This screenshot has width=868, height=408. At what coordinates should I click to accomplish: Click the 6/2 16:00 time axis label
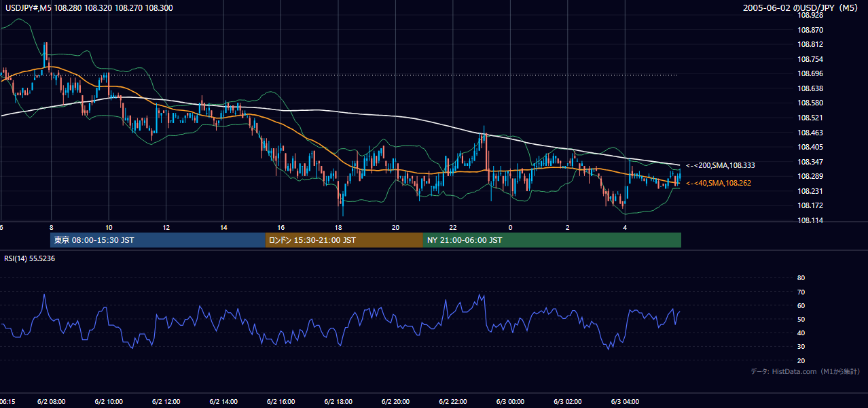(281, 401)
